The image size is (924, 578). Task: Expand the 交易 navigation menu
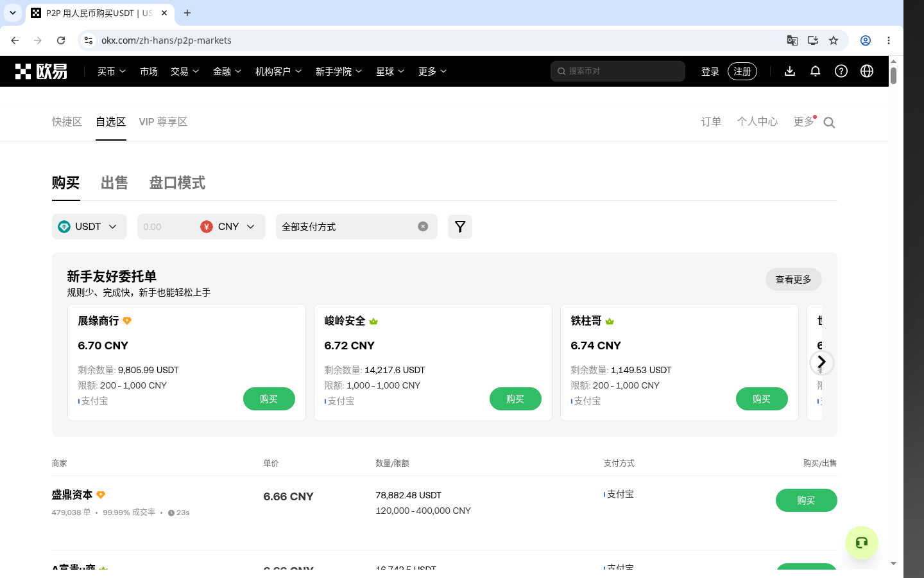(x=185, y=71)
